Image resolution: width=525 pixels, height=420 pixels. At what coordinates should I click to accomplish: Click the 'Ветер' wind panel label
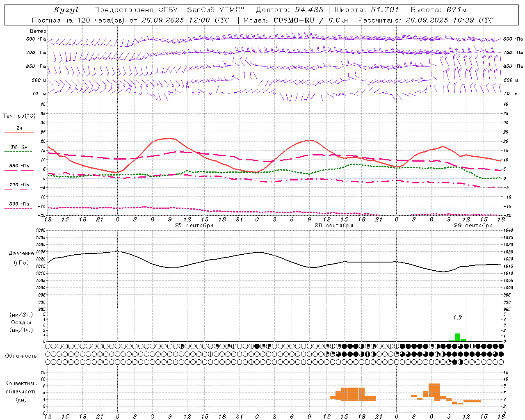38,31
